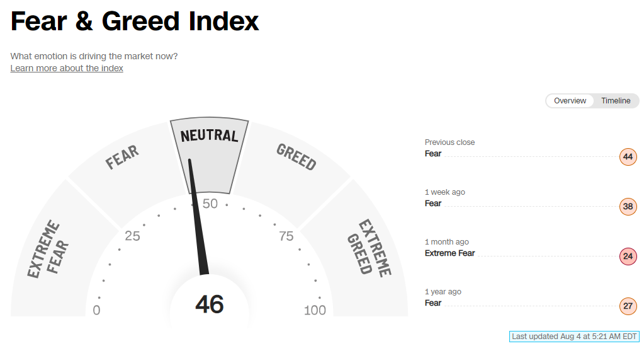Click the Previous close label
This screenshot has height=346, width=644.
coord(449,142)
